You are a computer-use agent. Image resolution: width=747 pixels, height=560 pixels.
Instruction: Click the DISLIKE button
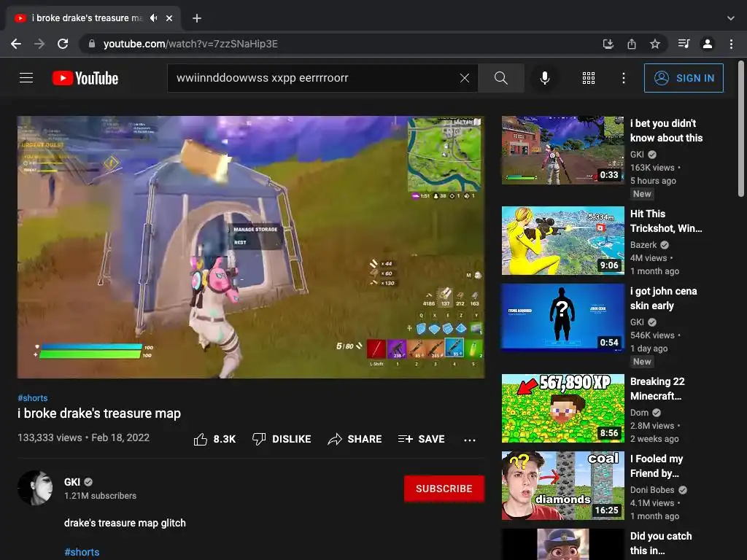(x=282, y=439)
